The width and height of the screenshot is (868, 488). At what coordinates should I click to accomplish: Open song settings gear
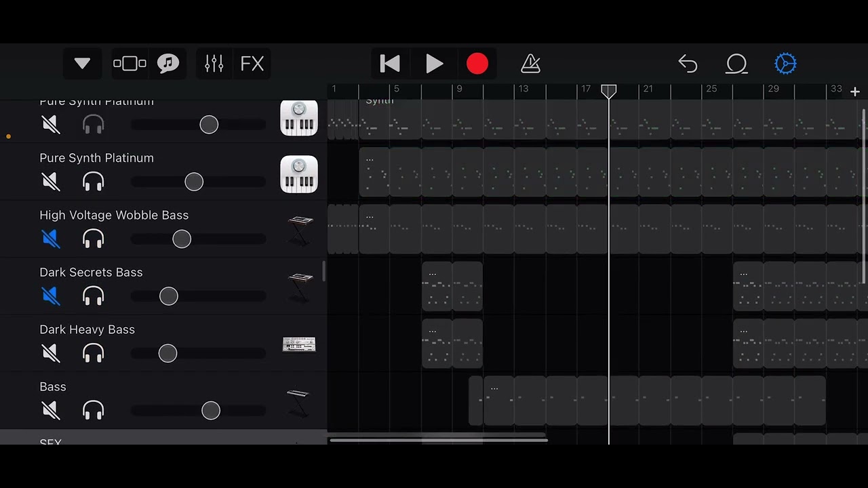(785, 64)
